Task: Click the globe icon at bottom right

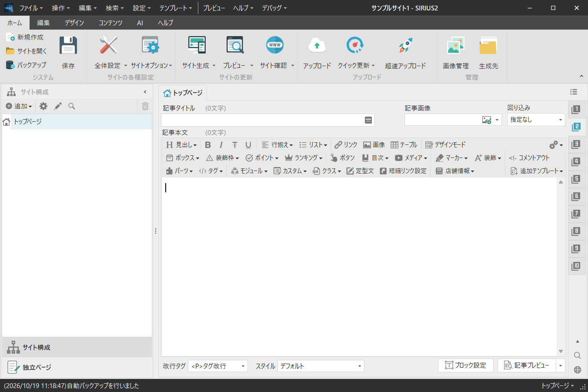Action: click(578, 370)
